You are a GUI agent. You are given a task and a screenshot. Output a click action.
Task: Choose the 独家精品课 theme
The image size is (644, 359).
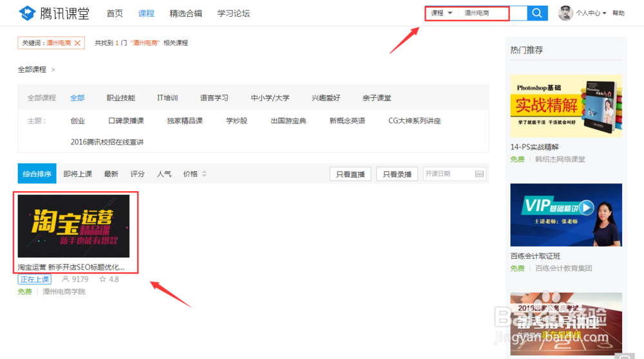point(185,121)
